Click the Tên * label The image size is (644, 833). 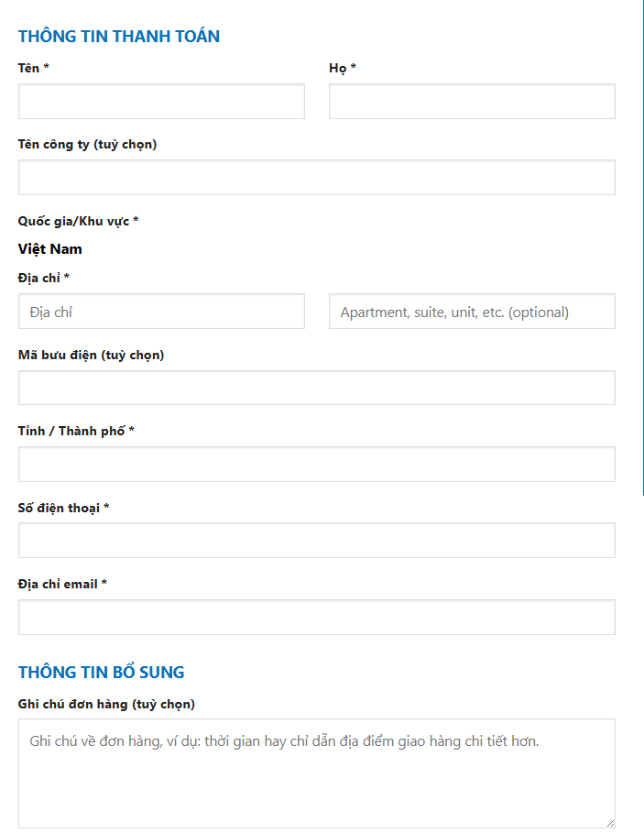(x=29, y=68)
